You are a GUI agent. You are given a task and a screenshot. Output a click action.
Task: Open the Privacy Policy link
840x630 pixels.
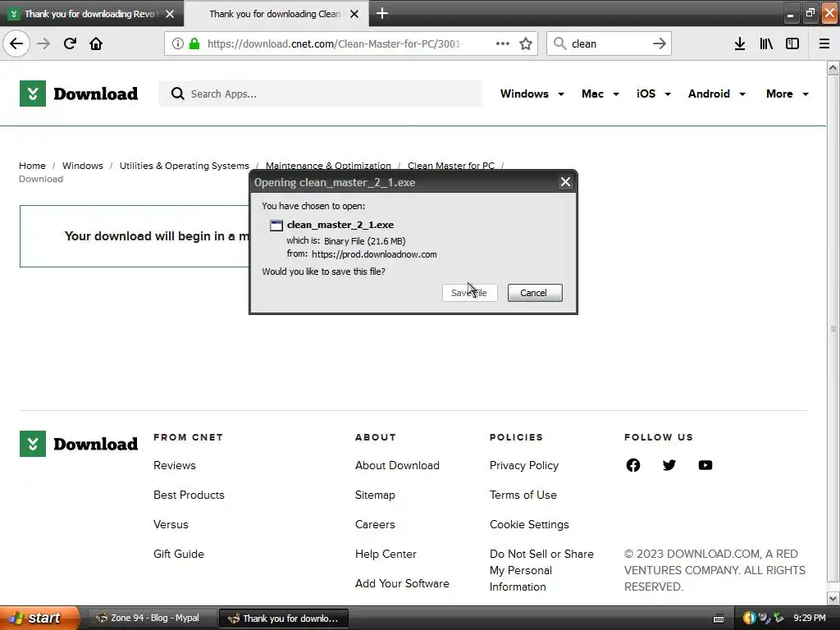[524, 466]
